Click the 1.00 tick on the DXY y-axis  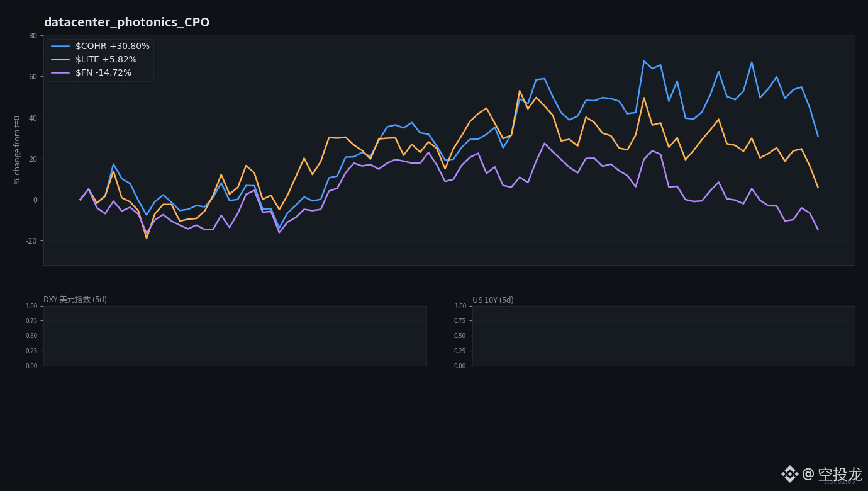[31, 307]
